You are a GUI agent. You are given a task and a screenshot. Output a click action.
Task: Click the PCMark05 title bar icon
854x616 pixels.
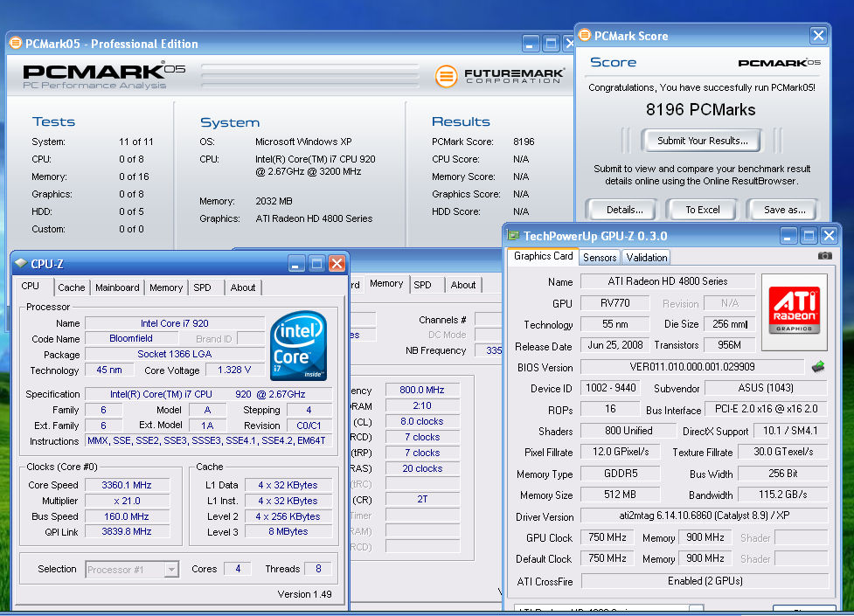(15, 43)
